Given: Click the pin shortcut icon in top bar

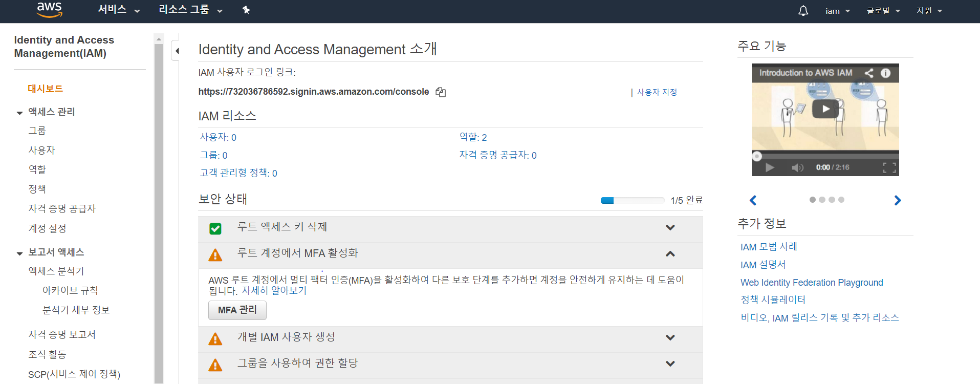Looking at the screenshot, I should [246, 10].
